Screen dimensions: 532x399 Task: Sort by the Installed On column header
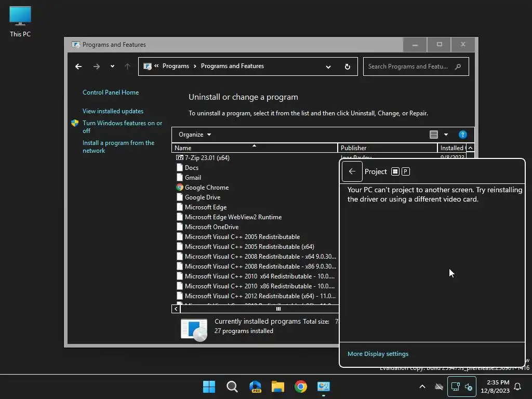(x=452, y=148)
